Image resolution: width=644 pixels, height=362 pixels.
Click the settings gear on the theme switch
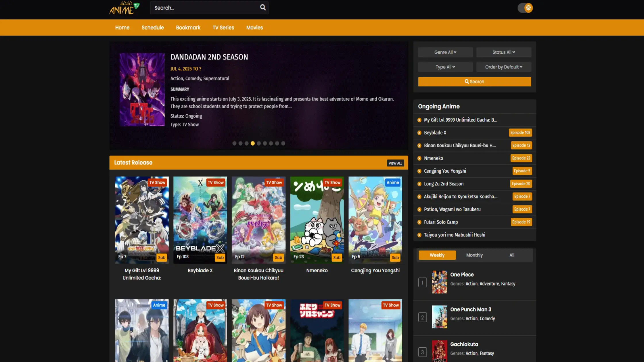coord(529,8)
